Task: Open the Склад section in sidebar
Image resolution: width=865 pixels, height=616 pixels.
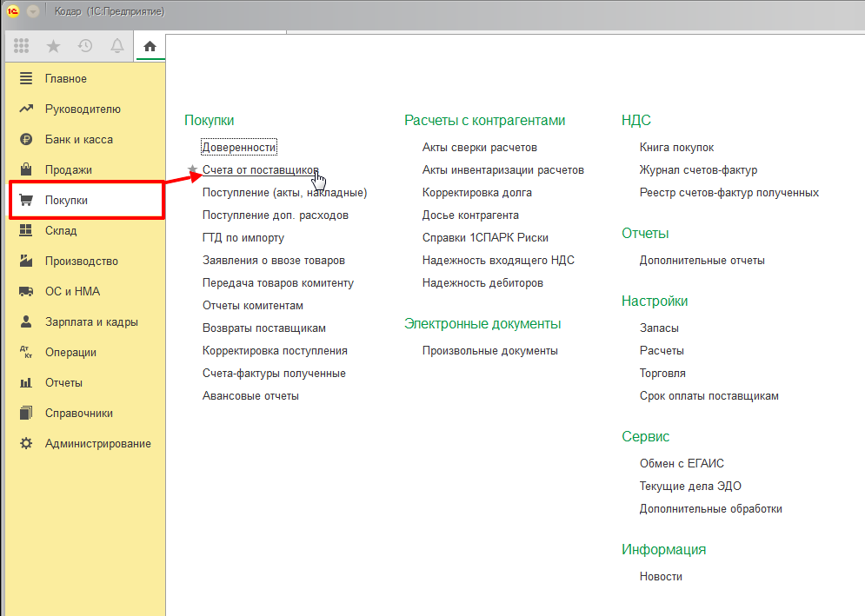Action: pos(61,230)
